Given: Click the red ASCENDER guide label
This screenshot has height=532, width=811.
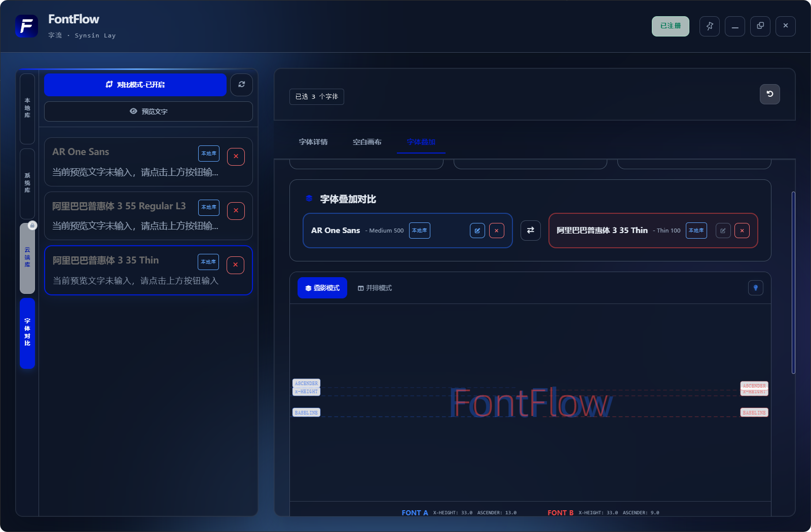Looking at the screenshot, I should click(754, 385).
